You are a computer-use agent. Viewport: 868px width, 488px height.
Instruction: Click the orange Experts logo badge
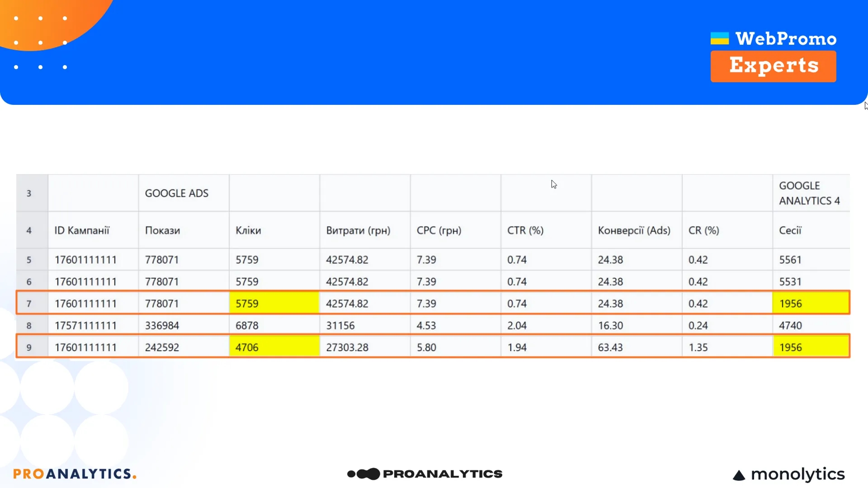(x=773, y=66)
